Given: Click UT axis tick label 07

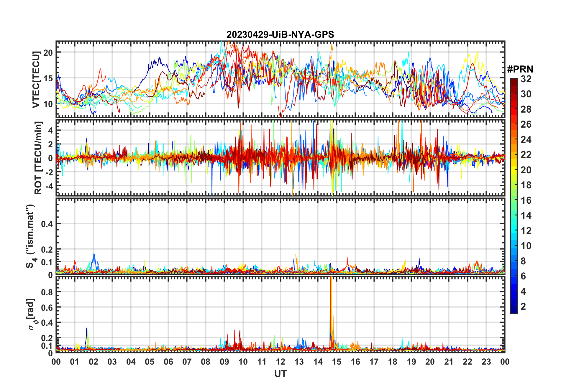Looking at the screenshot, I should [x=187, y=362].
